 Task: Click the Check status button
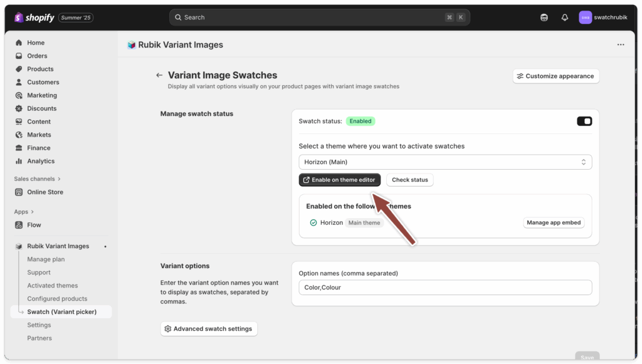(410, 180)
